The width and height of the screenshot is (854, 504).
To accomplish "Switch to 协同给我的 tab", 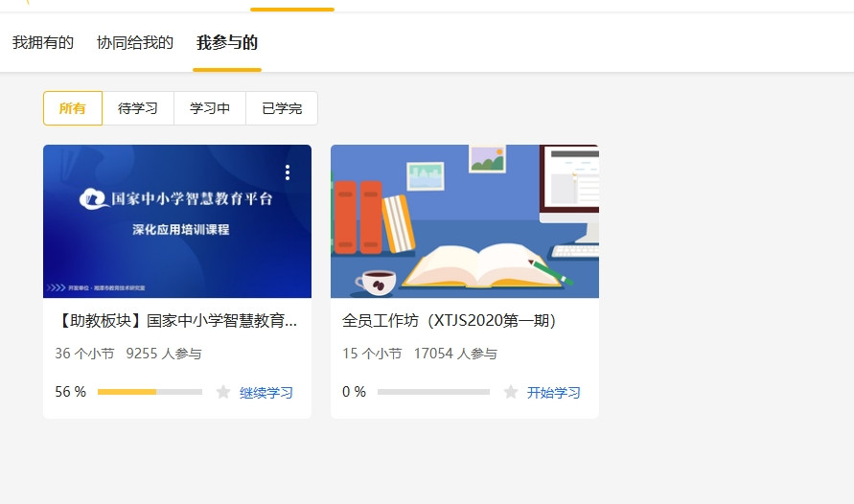I will pyautogui.click(x=135, y=42).
